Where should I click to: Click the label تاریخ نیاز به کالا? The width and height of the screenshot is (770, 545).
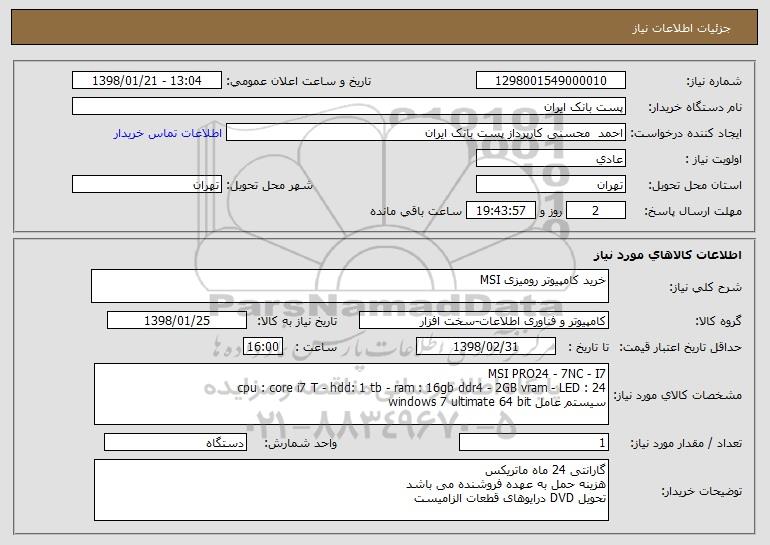(x=297, y=321)
